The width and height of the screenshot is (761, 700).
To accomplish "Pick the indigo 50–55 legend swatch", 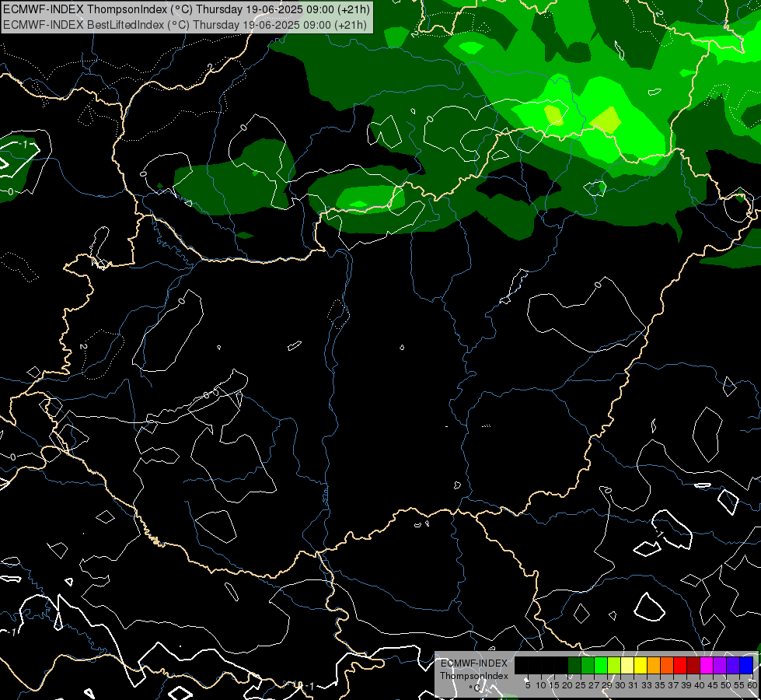I will pos(733,665).
